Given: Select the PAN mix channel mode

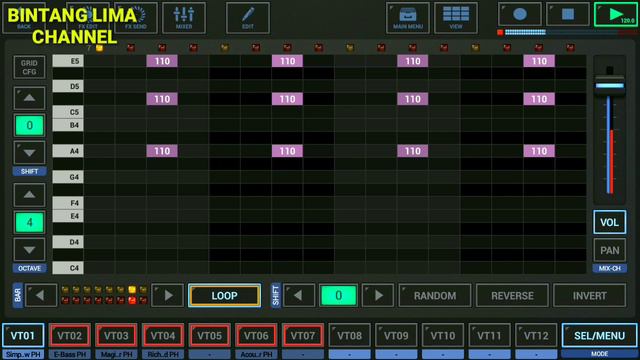Looking at the screenshot, I should click(609, 250).
